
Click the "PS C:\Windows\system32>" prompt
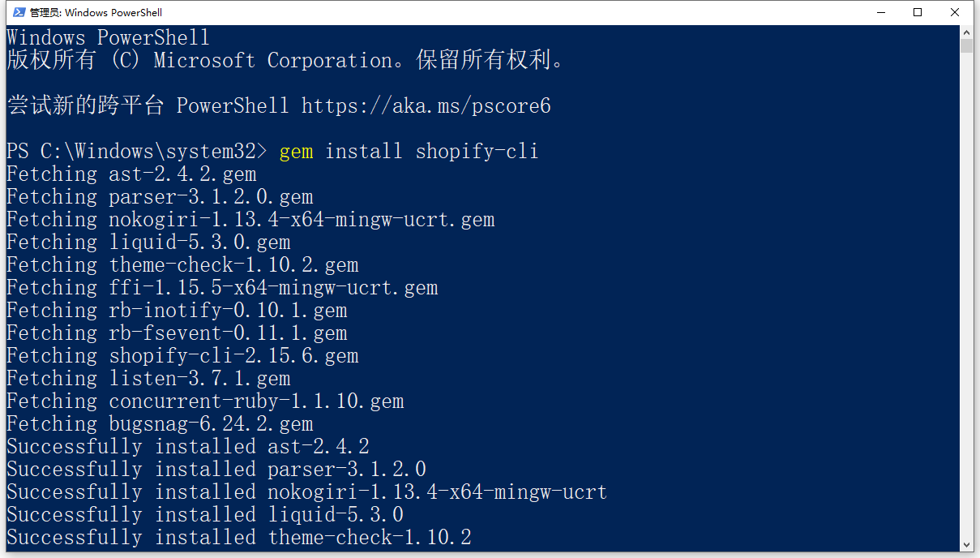point(136,152)
